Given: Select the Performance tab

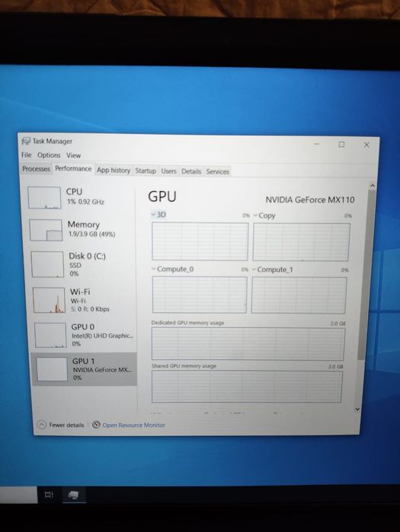Looking at the screenshot, I should [73, 169].
